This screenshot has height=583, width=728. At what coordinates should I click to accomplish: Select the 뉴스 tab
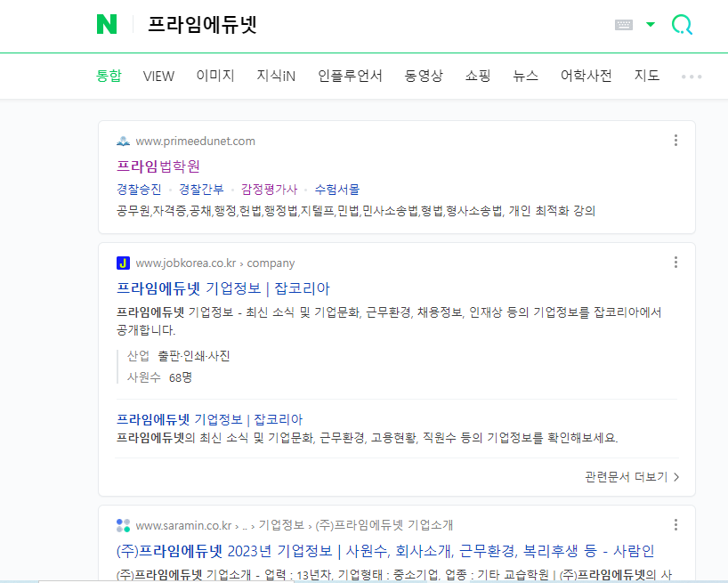click(526, 76)
